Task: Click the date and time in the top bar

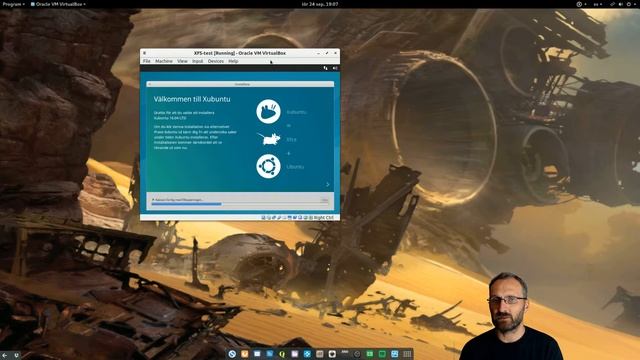Action: pyautogui.click(x=320, y=4)
